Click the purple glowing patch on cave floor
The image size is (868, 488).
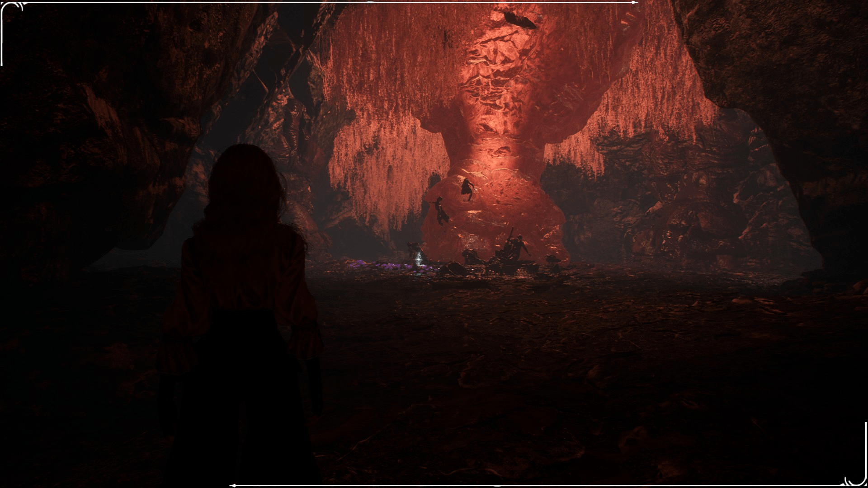tap(392, 267)
